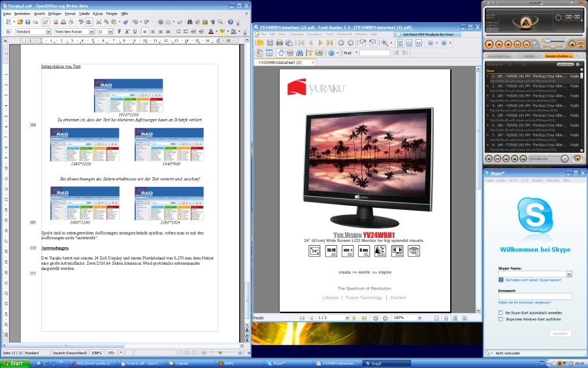The width and height of the screenshot is (588, 368).
Task: Select the Text select tool in Foxit
Action: [x=310, y=53]
